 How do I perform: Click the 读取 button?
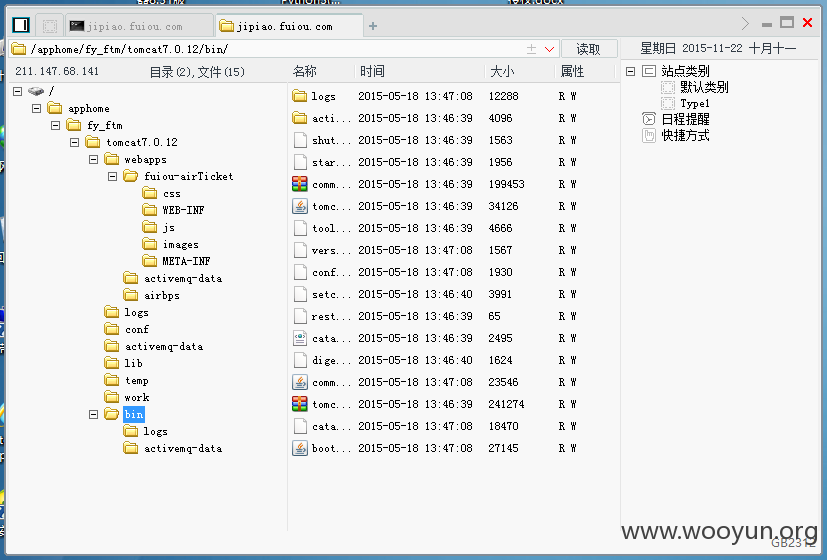[x=589, y=49]
